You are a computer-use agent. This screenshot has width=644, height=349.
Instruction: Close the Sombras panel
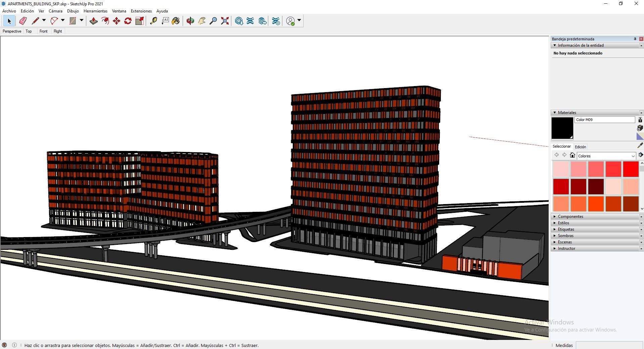click(x=641, y=236)
